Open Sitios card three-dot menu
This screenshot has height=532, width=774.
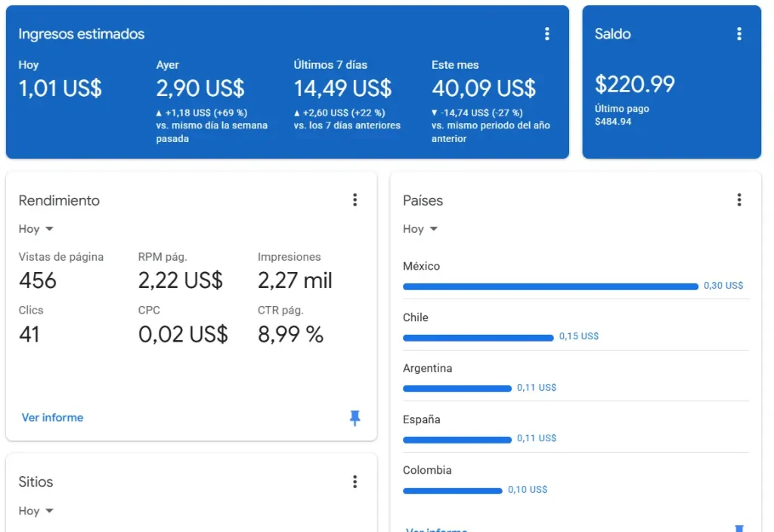355,481
